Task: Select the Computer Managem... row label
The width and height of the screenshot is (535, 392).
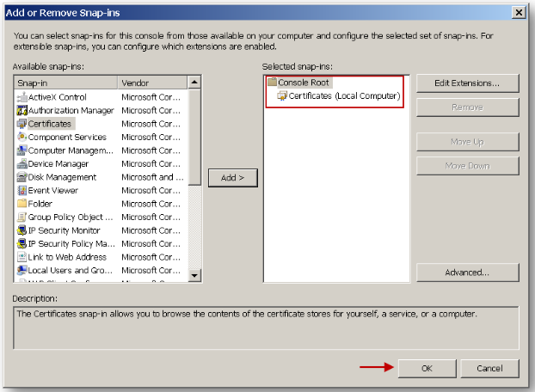Action: click(71, 150)
